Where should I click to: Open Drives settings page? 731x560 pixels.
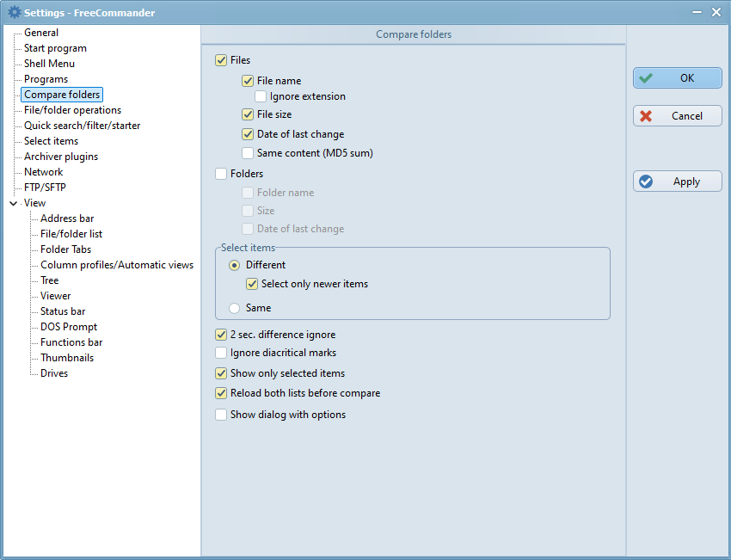point(54,373)
